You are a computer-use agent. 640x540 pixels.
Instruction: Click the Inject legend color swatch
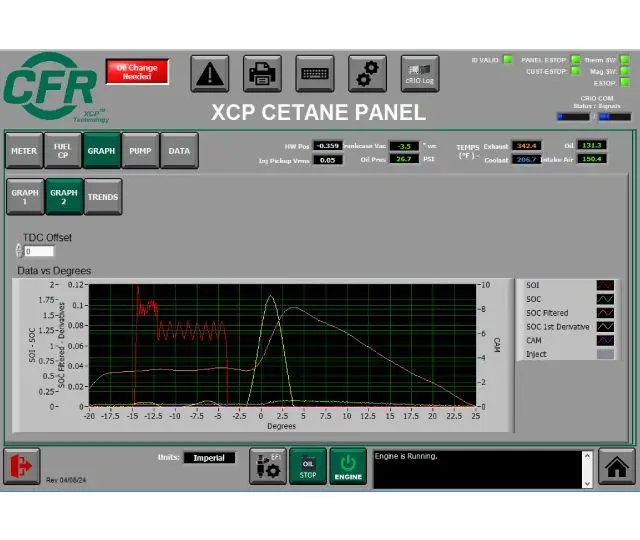604,354
